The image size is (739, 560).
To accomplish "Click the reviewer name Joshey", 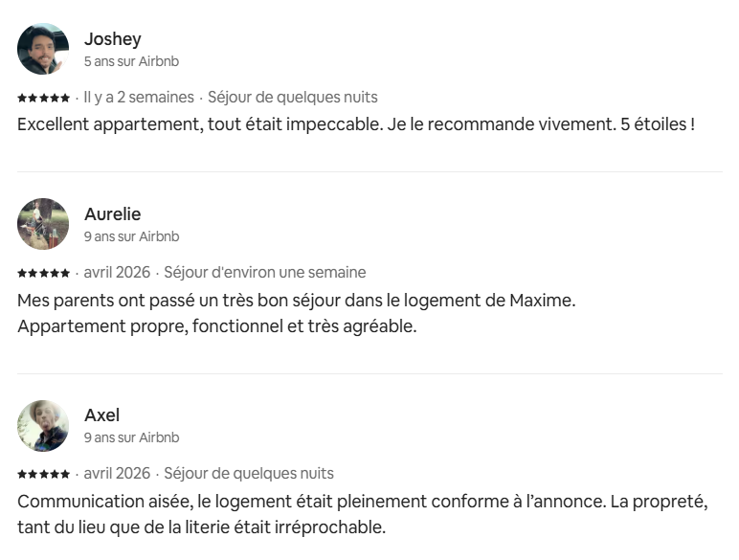I will point(113,39).
